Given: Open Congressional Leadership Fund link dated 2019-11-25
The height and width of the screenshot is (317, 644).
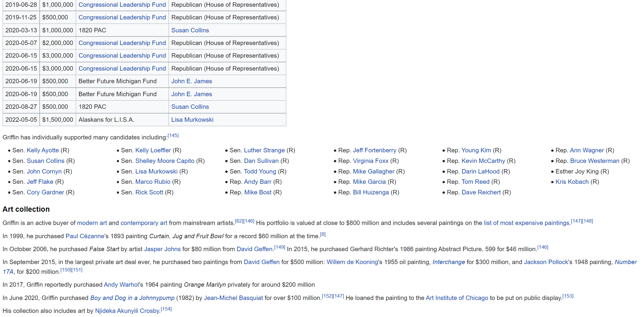Looking at the screenshot, I should (122, 17).
